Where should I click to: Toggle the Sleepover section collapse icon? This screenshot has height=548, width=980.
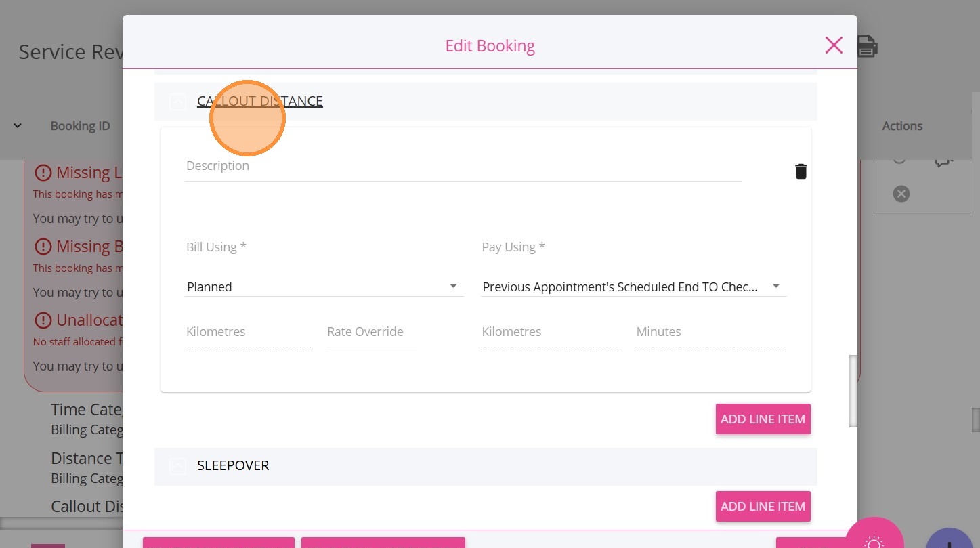point(177,466)
